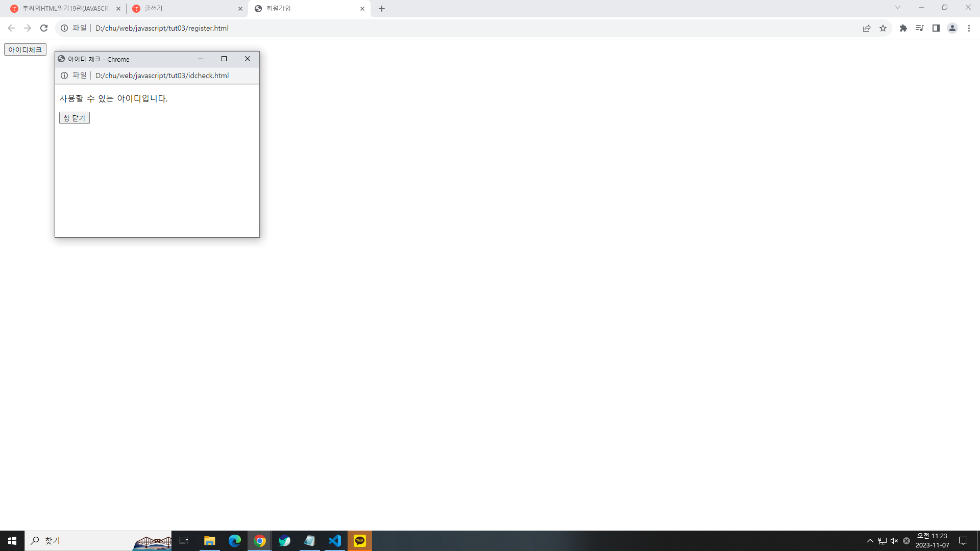980x551 pixels.
Task: Toggle the muted volume tray icon
Action: pyautogui.click(x=894, y=541)
